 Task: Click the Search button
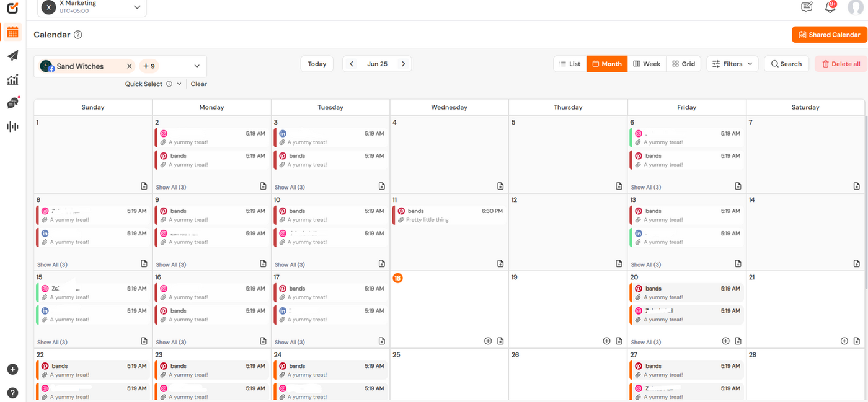786,64
